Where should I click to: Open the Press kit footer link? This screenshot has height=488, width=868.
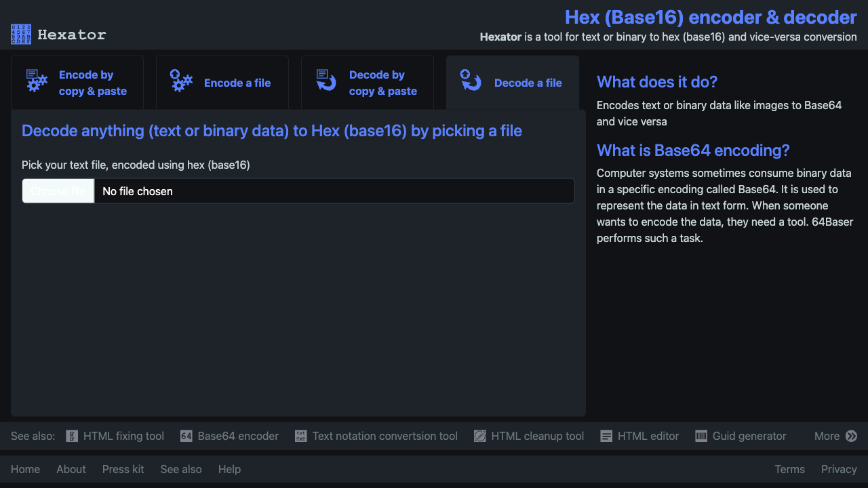(123, 469)
